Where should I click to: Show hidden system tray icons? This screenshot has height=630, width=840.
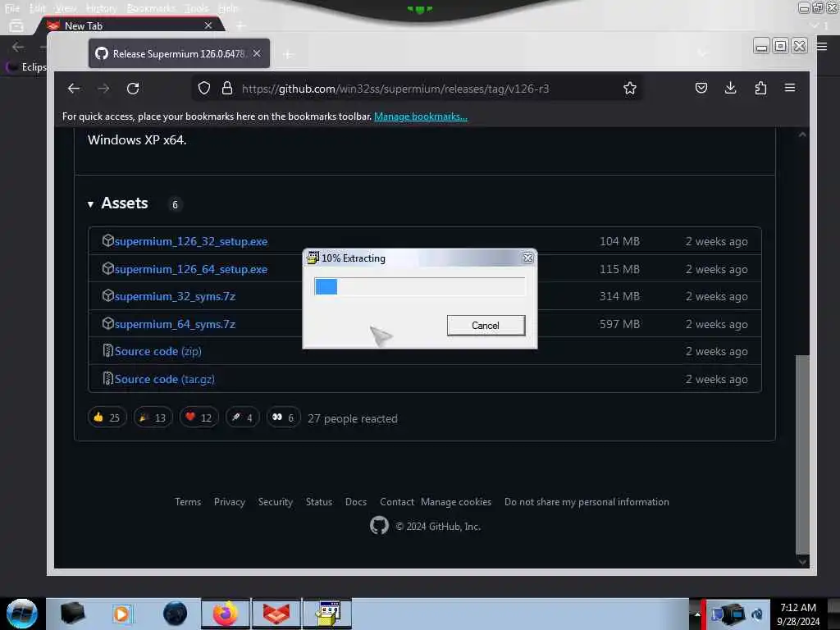[697, 614]
